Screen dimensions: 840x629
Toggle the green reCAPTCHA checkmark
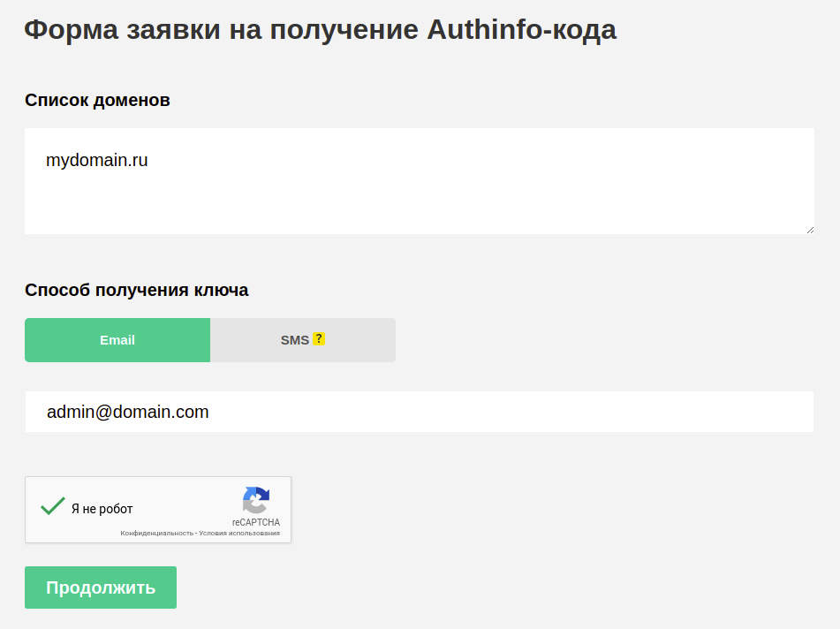click(53, 507)
